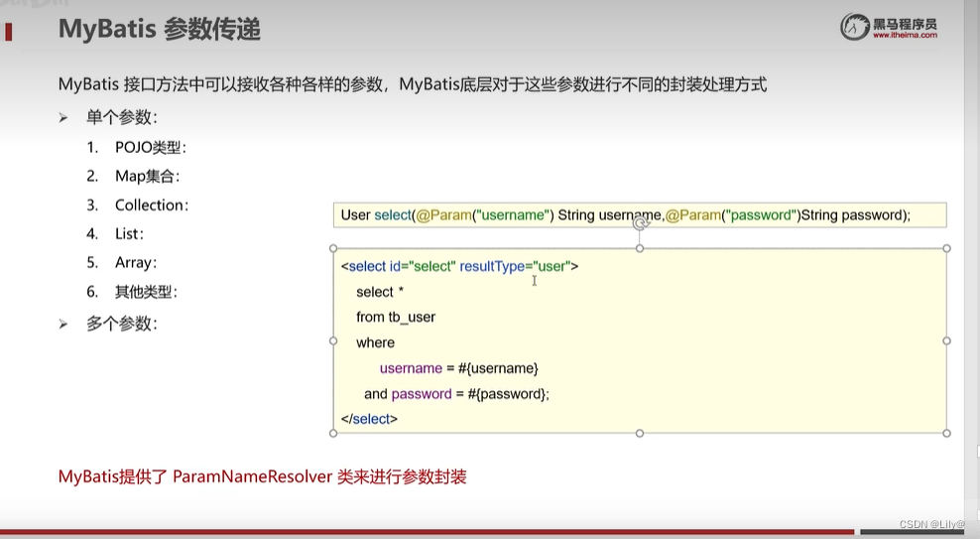
Task: Click the introductory sentence about MyBatis 接口方法
Action: tap(413, 83)
